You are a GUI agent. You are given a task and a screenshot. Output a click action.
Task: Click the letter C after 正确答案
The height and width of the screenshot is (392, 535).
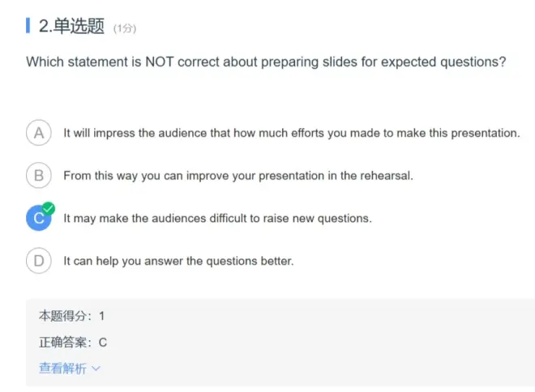(103, 343)
